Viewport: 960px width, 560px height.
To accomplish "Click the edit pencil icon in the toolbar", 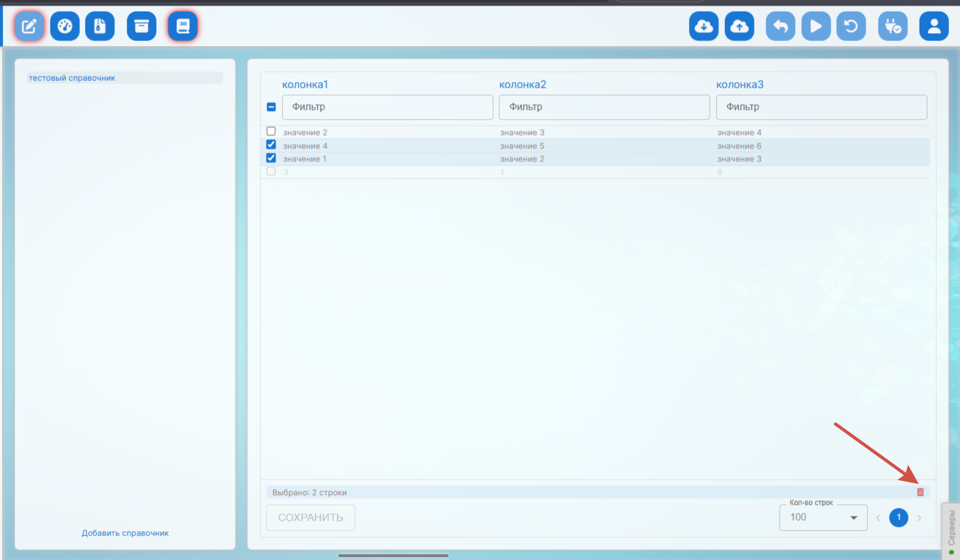I will [29, 26].
